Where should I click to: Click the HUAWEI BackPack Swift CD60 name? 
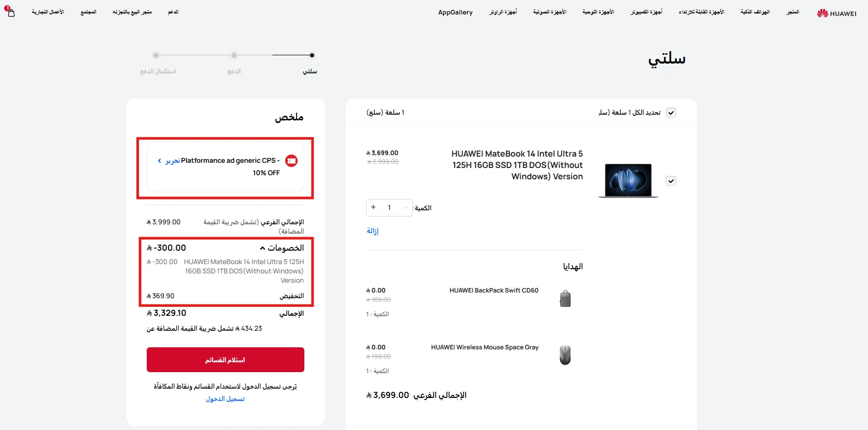[x=494, y=290]
